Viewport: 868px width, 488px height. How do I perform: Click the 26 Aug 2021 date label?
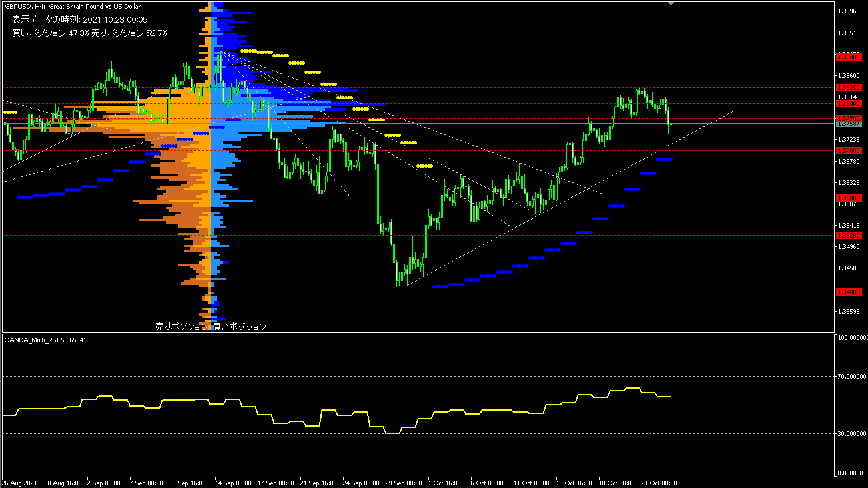click(19, 482)
